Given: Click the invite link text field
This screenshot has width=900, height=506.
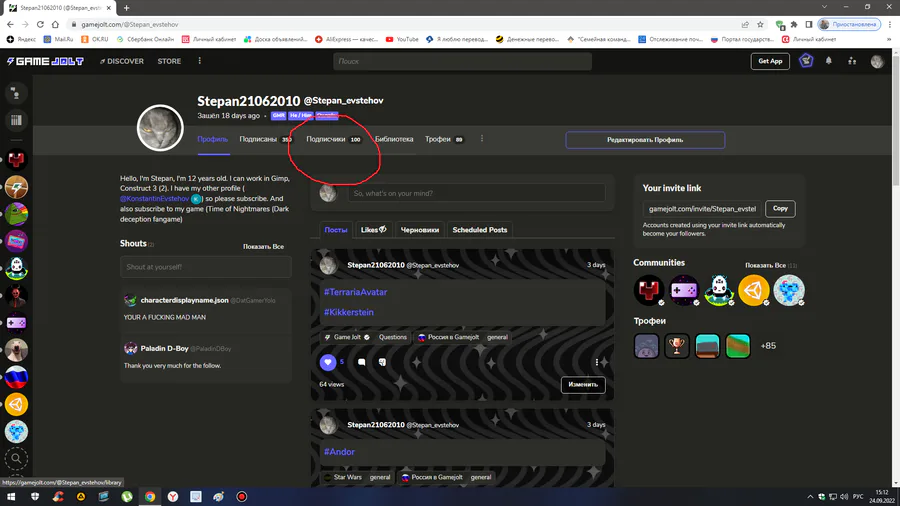Looking at the screenshot, I should (x=703, y=209).
